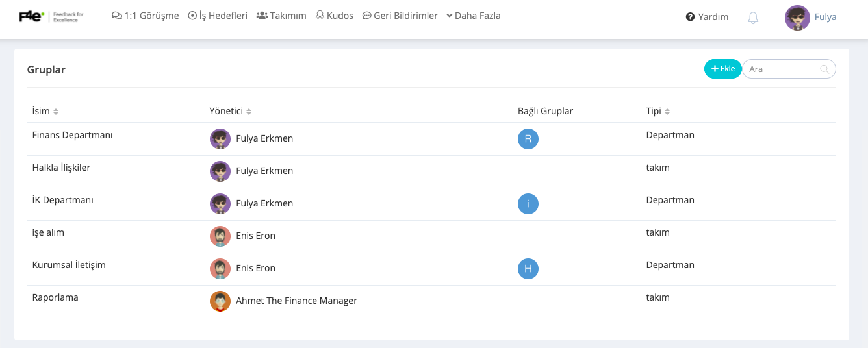Open the Finans Departmanı group
Image resolution: width=868 pixels, height=348 pixels.
pyautogui.click(x=73, y=136)
